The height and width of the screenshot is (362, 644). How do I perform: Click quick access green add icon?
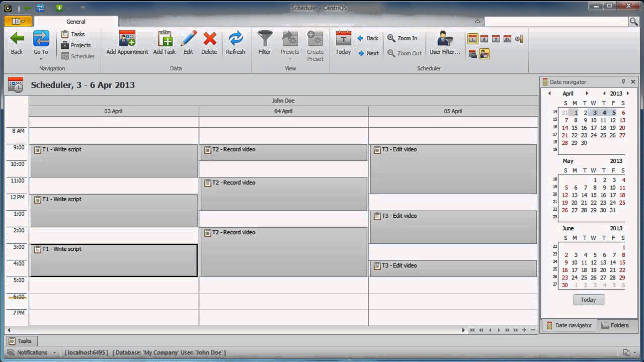point(59,8)
